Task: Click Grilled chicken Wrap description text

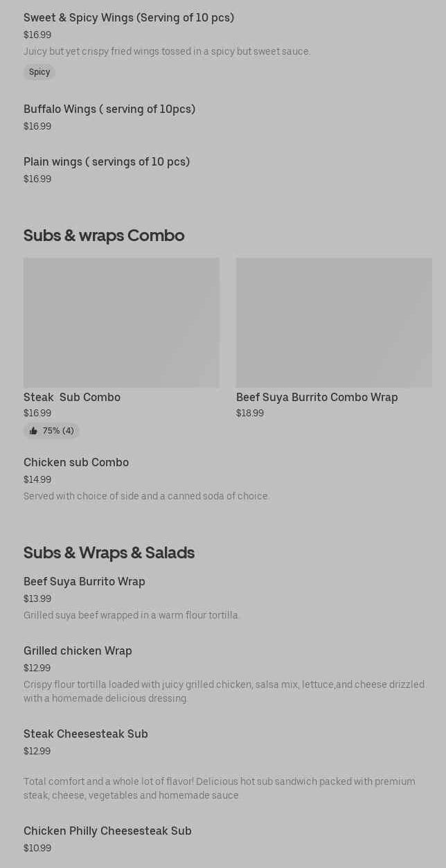Action: click(224, 691)
